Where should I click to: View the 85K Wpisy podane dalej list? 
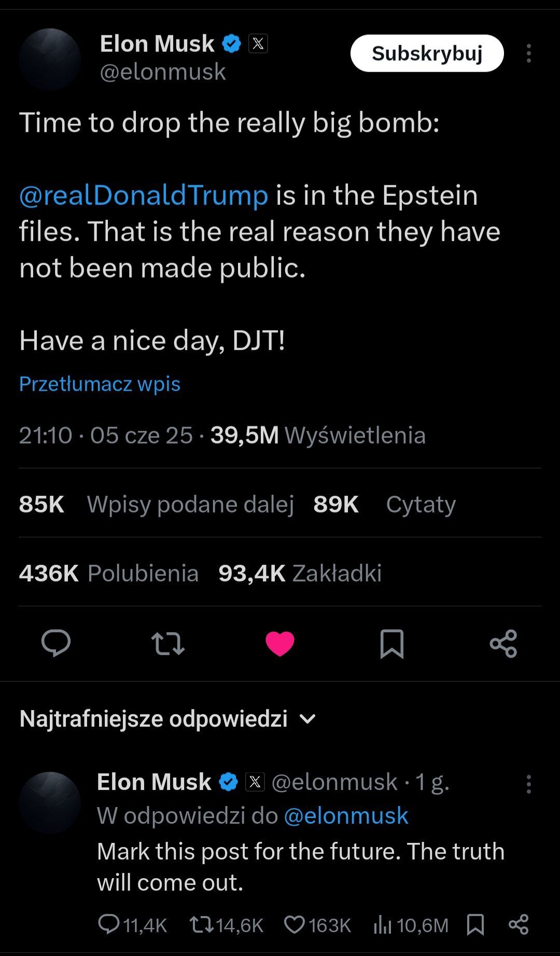pos(156,504)
